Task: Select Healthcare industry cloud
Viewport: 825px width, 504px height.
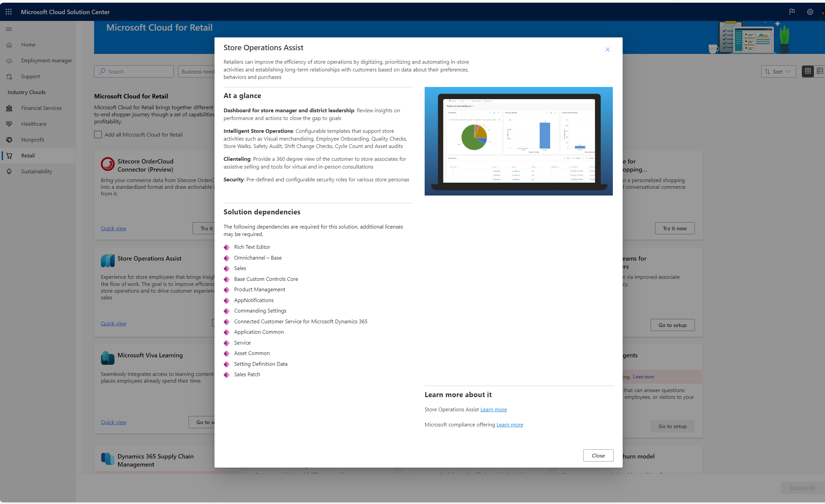Action: pos(34,124)
